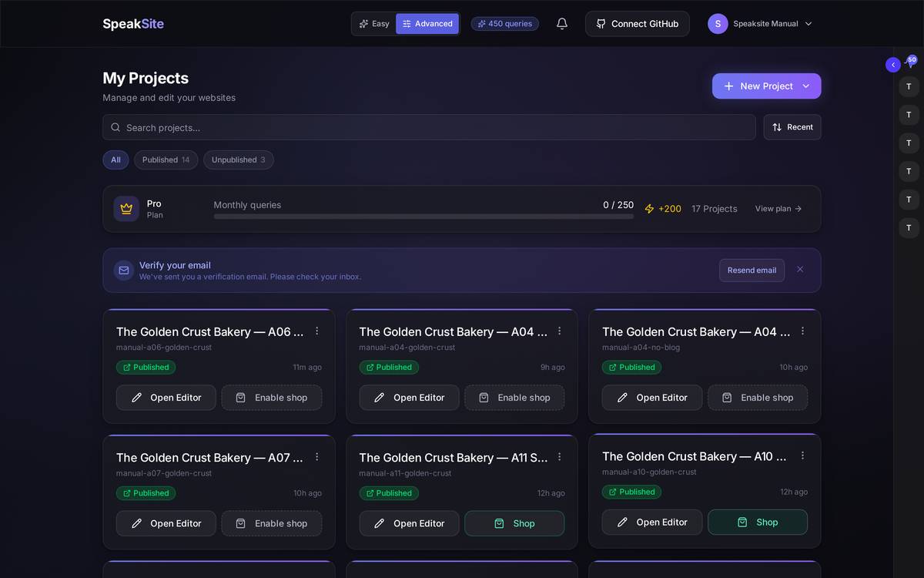Open three-dot menu on A11 project card
The width and height of the screenshot is (924, 578).
[559, 456]
